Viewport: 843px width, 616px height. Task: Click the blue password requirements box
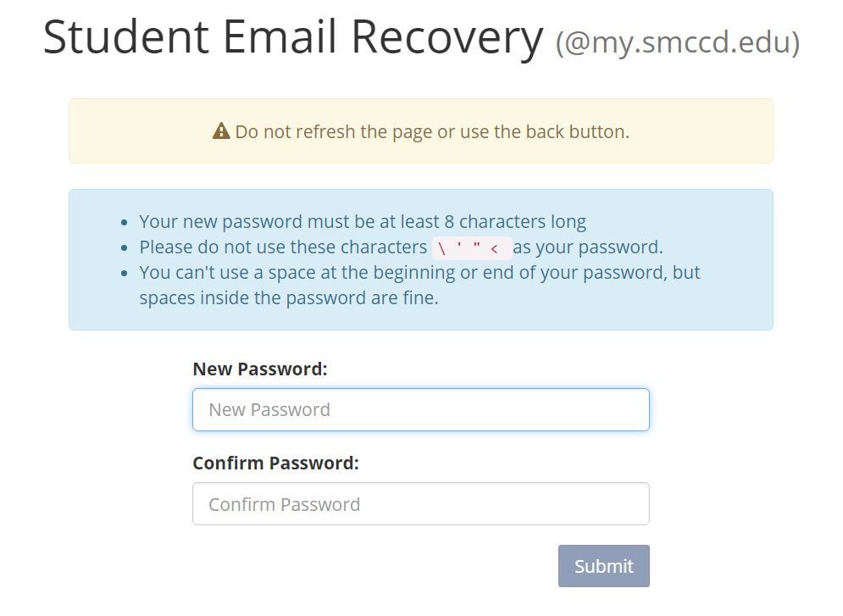coord(421,258)
